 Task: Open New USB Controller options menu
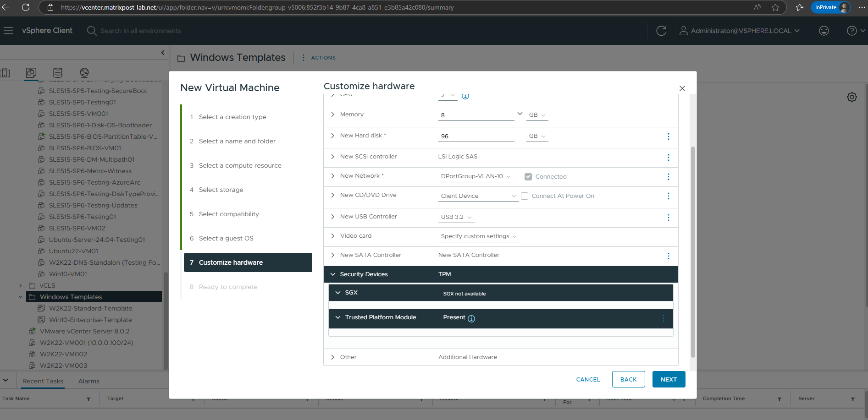pos(668,218)
